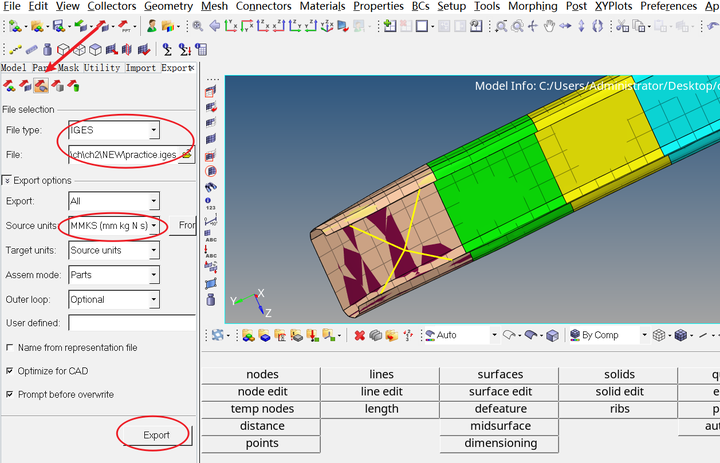The height and width of the screenshot is (463, 720).
Task: Click the red X delete icon
Action: point(360,335)
